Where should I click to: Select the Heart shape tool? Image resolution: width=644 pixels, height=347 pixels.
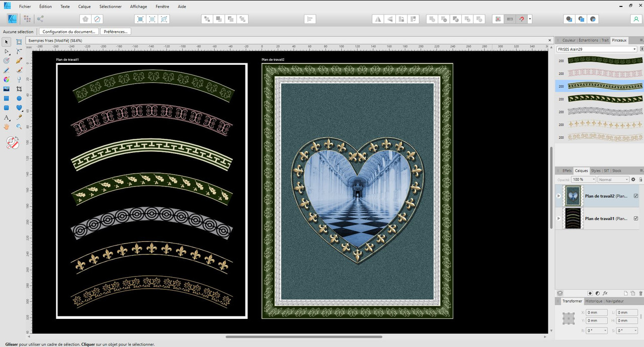[19, 108]
